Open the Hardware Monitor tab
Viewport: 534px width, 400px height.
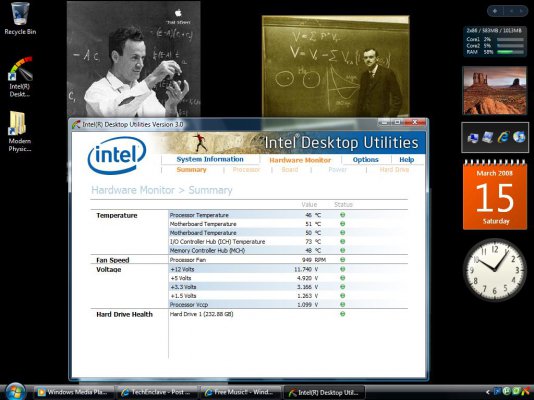click(x=300, y=160)
